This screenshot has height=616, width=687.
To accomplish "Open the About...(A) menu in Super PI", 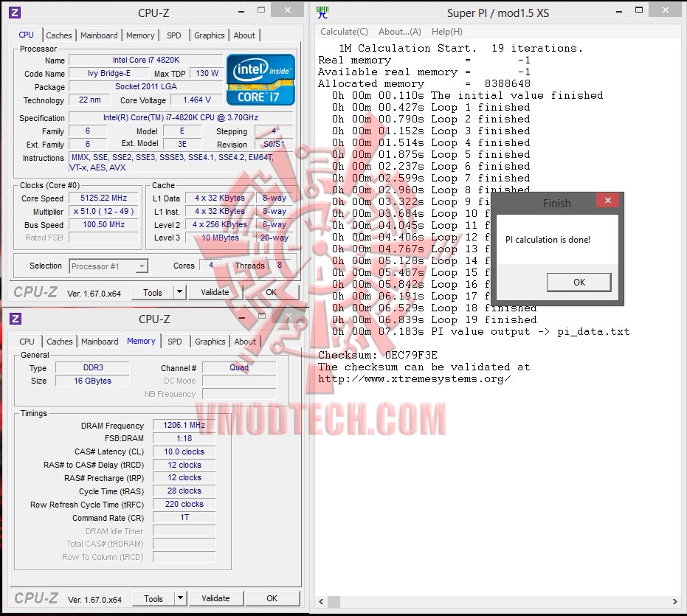I will pyautogui.click(x=400, y=32).
